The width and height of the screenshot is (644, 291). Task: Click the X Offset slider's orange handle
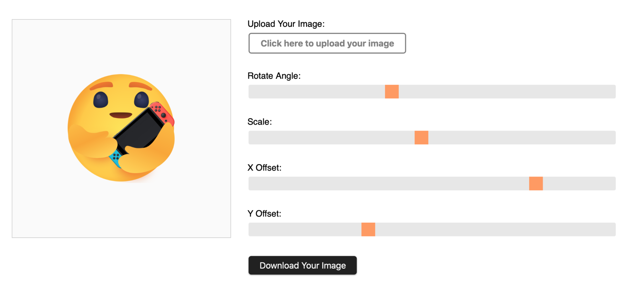(x=536, y=184)
